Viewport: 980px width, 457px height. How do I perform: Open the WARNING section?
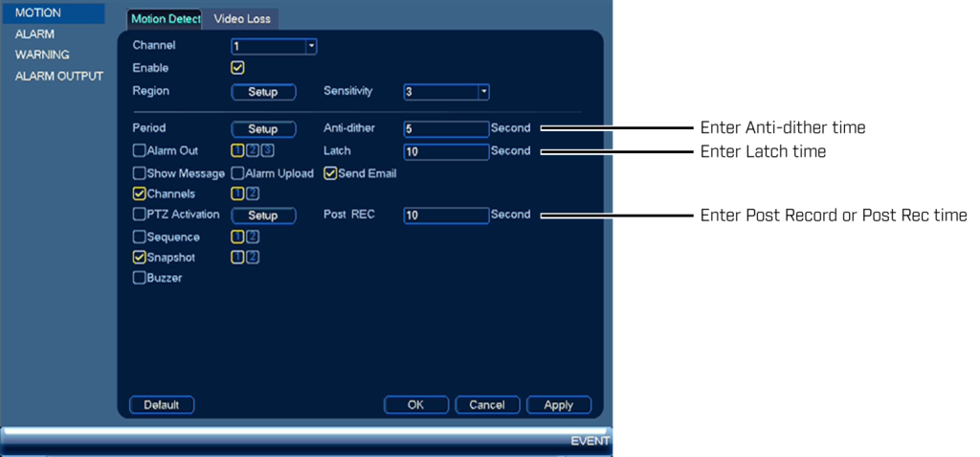pyautogui.click(x=42, y=56)
